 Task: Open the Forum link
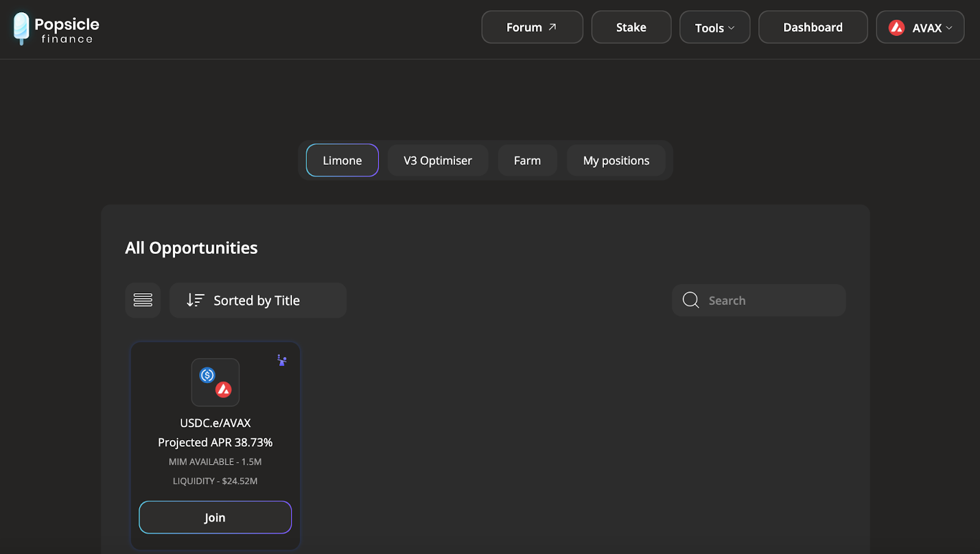[x=532, y=28]
